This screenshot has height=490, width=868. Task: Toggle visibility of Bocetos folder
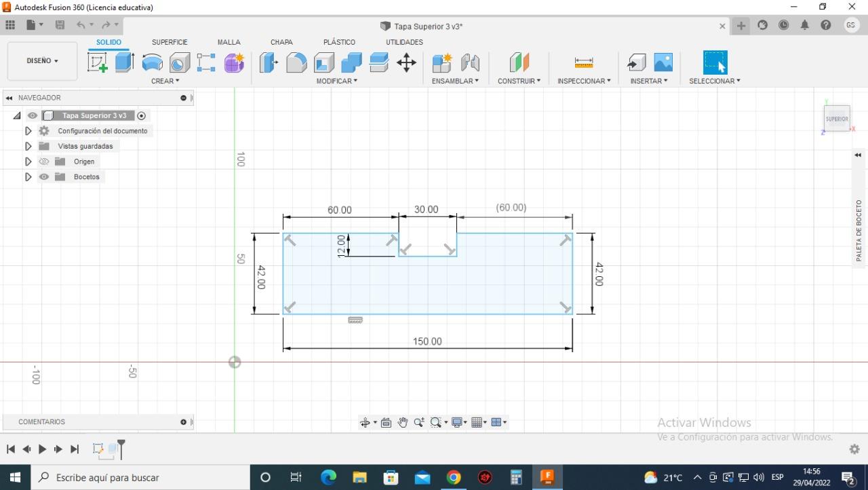(x=44, y=177)
